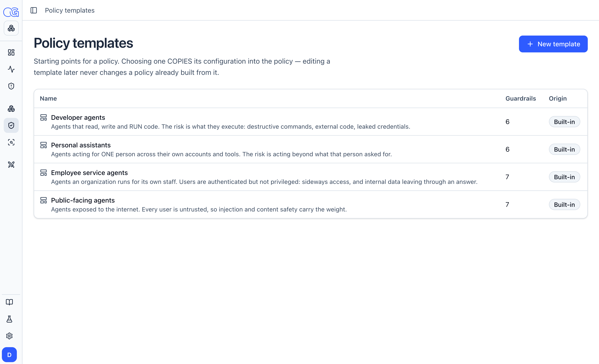The image size is (599, 364).
Task: Toggle the sidebar panel icon
Action: coord(34,10)
